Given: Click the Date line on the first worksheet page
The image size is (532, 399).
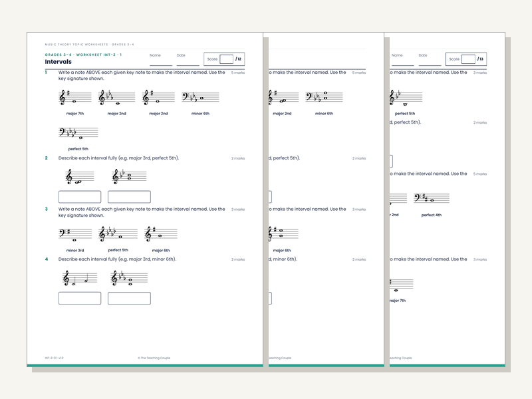Looking at the screenshot, I should pyautogui.click(x=188, y=65).
